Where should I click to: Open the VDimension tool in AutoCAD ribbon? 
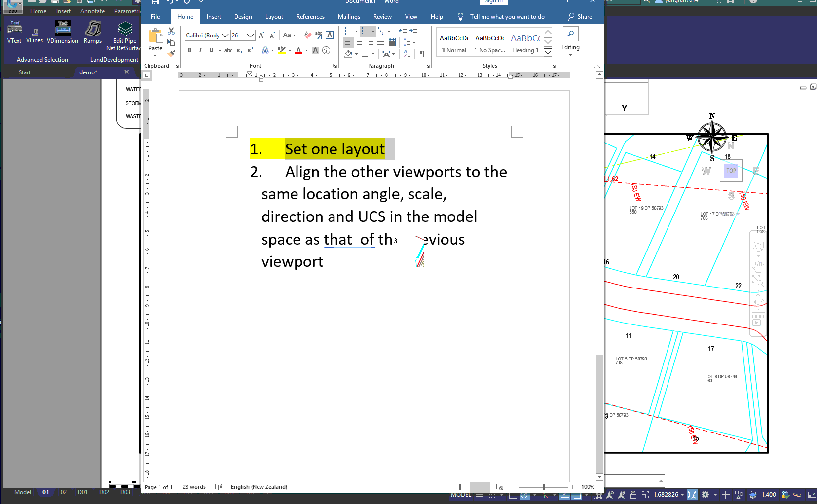pos(63,32)
